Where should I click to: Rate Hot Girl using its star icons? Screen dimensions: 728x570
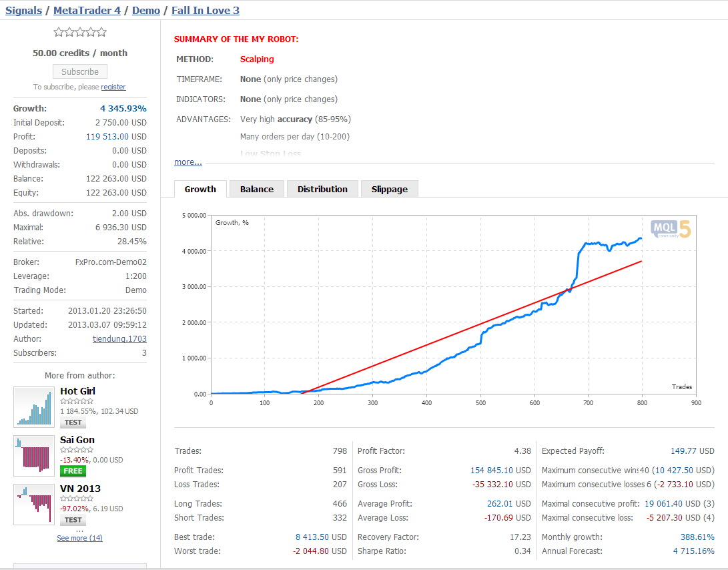(x=77, y=401)
